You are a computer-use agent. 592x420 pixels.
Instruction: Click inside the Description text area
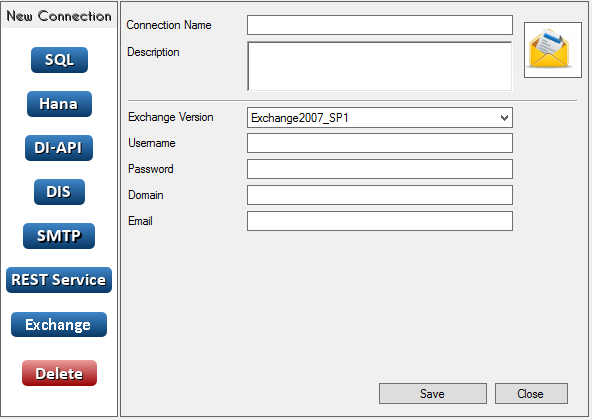coord(380,66)
